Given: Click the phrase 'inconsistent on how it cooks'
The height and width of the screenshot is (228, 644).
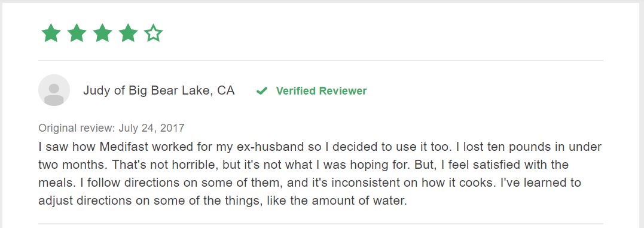Looking at the screenshot, I should pos(411,183).
